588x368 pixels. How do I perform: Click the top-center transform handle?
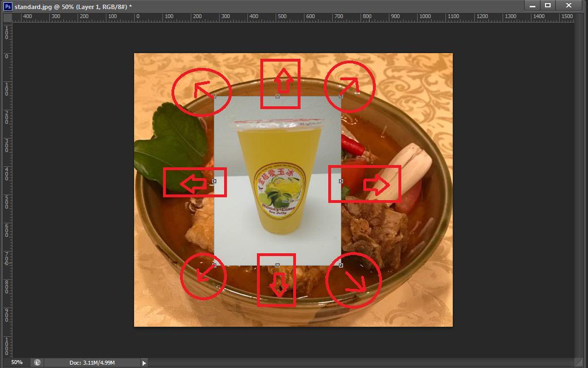click(277, 97)
